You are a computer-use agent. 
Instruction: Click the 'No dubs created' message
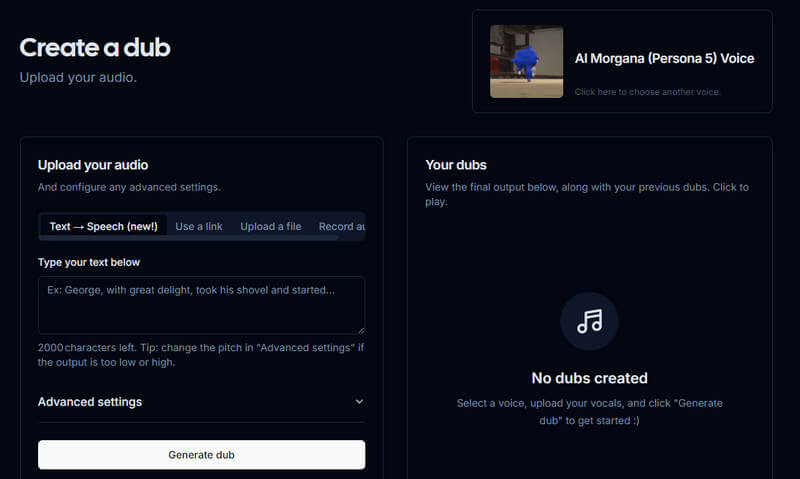point(589,378)
